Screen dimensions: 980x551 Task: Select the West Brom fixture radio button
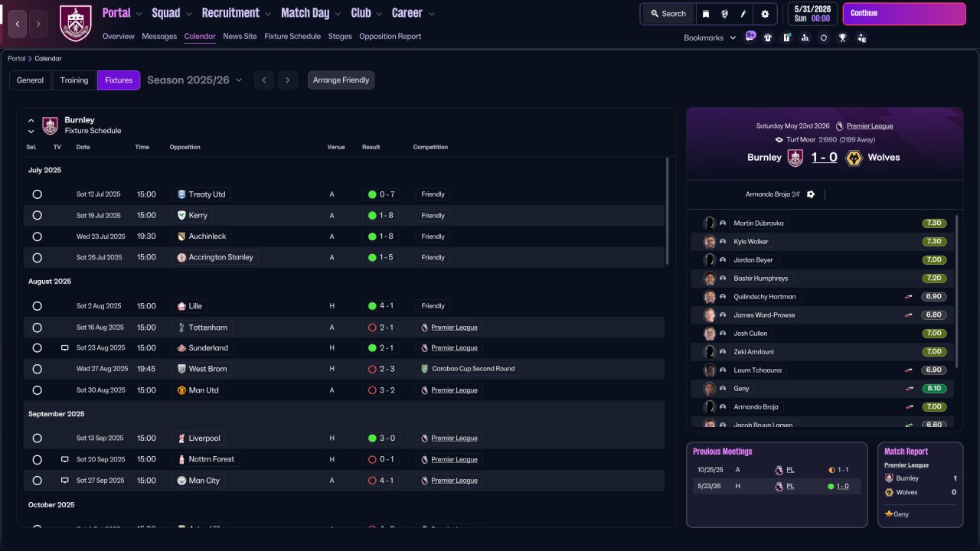point(37,369)
